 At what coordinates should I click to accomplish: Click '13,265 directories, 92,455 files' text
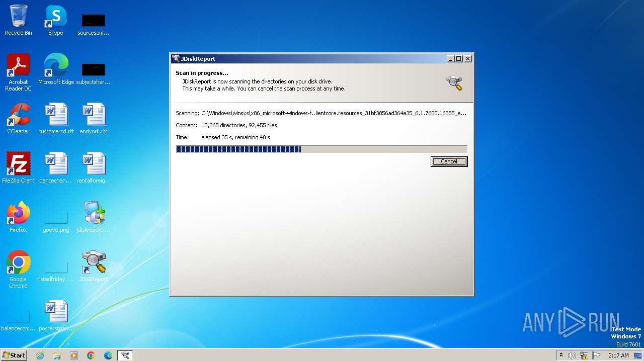[239, 125]
